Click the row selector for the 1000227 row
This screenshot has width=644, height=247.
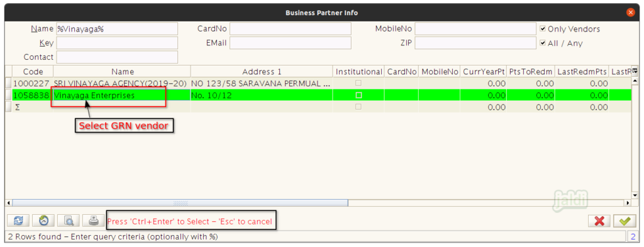(8, 83)
